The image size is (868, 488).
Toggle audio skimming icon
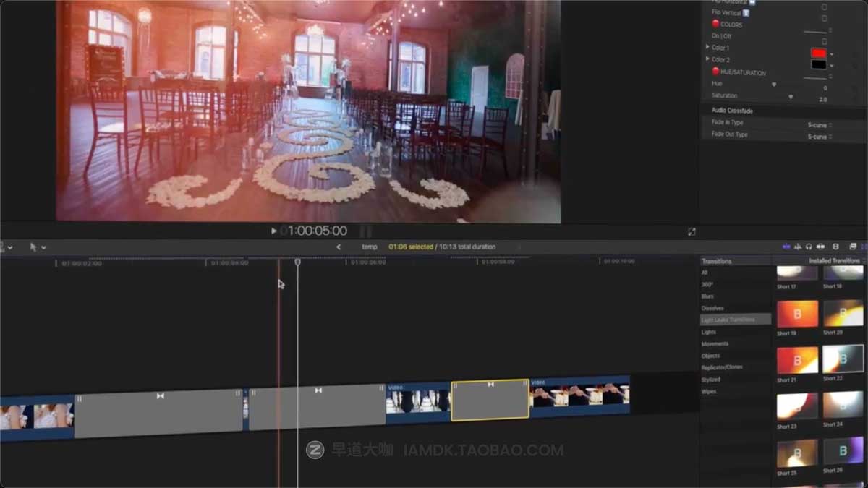[799, 247]
